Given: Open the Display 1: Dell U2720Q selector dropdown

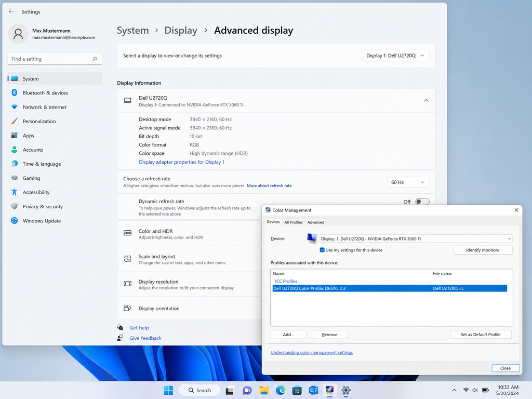Looking at the screenshot, I should pos(395,56).
